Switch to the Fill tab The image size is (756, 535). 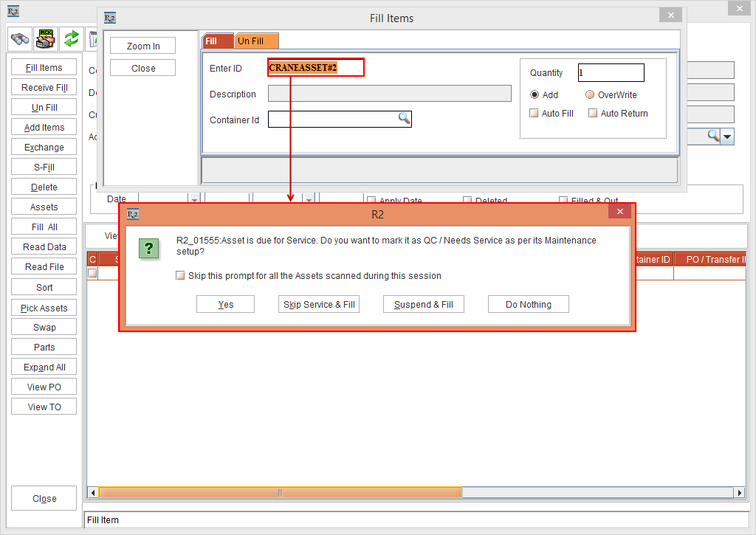pos(218,41)
